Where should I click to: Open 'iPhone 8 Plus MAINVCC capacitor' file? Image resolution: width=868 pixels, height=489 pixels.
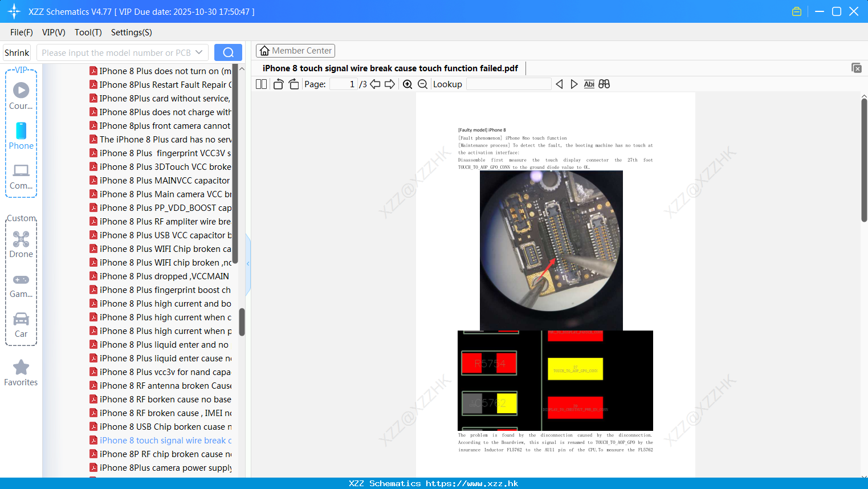tap(160, 181)
